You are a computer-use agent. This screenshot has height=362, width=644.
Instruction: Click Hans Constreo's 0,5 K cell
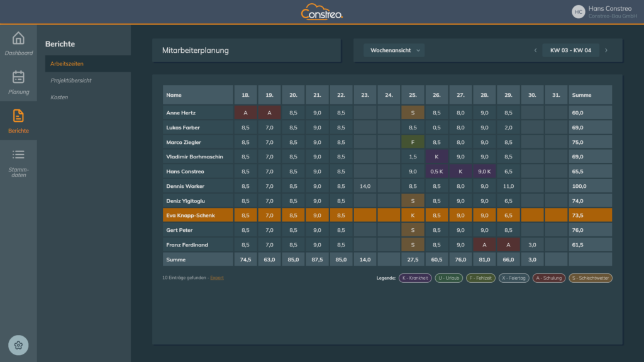436,172
